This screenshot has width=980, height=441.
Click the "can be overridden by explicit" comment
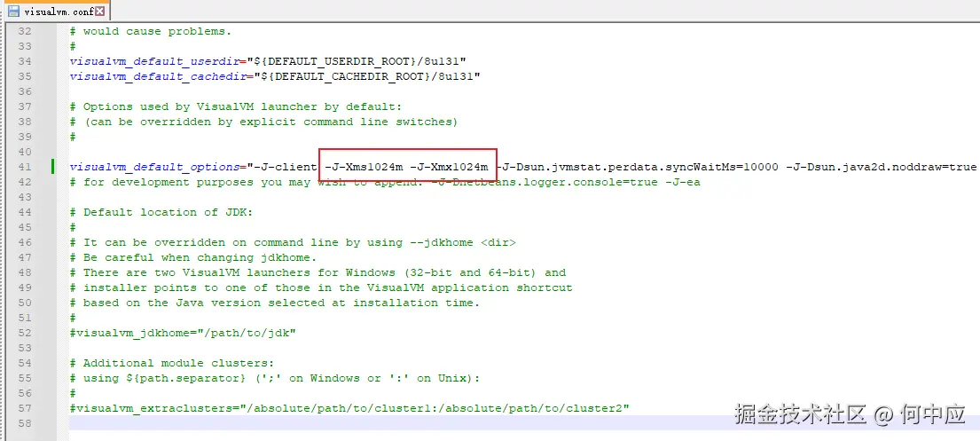coord(263,122)
